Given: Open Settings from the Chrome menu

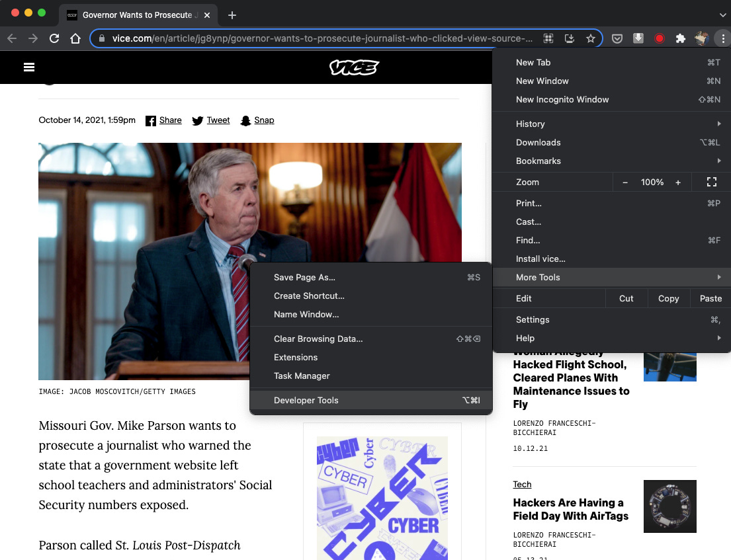Looking at the screenshot, I should [x=612, y=319].
